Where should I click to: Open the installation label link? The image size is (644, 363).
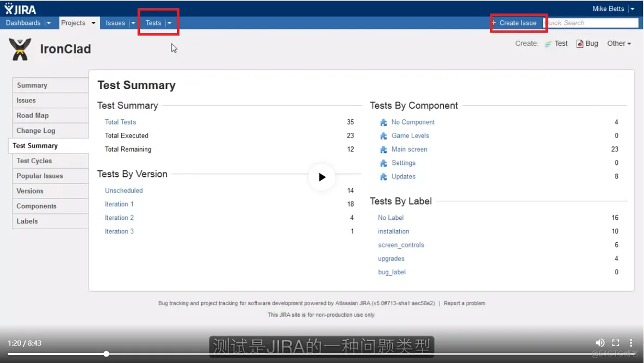pyautogui.click(x=393, y=231)
